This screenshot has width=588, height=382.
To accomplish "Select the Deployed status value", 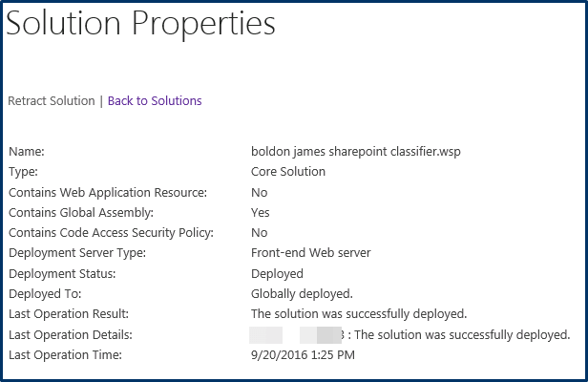I will pos(277,273).
